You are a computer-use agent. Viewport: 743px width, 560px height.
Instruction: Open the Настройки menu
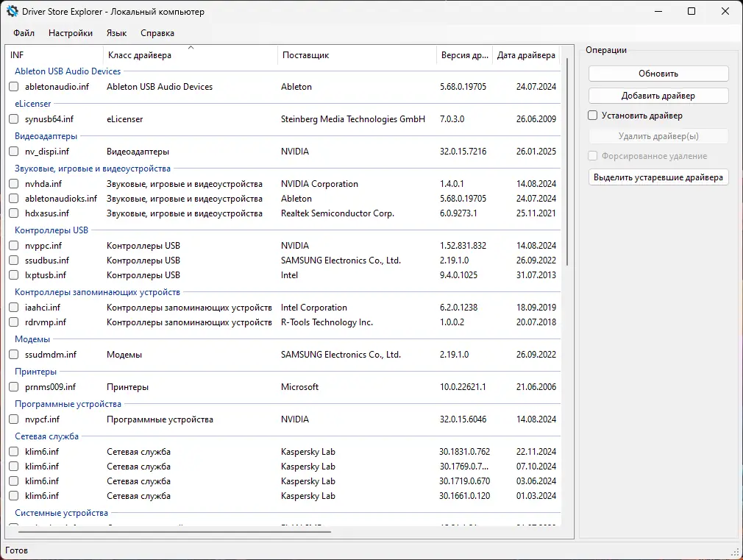(71, 33)
